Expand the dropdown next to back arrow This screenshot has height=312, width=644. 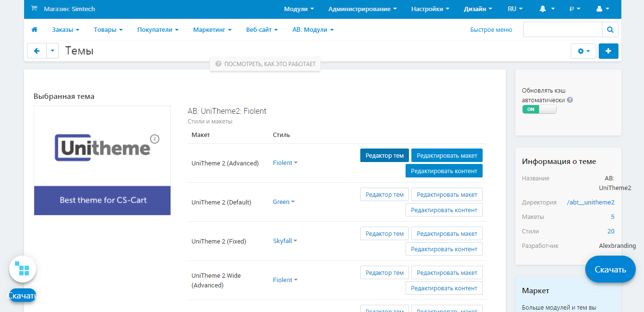(53, 51)
